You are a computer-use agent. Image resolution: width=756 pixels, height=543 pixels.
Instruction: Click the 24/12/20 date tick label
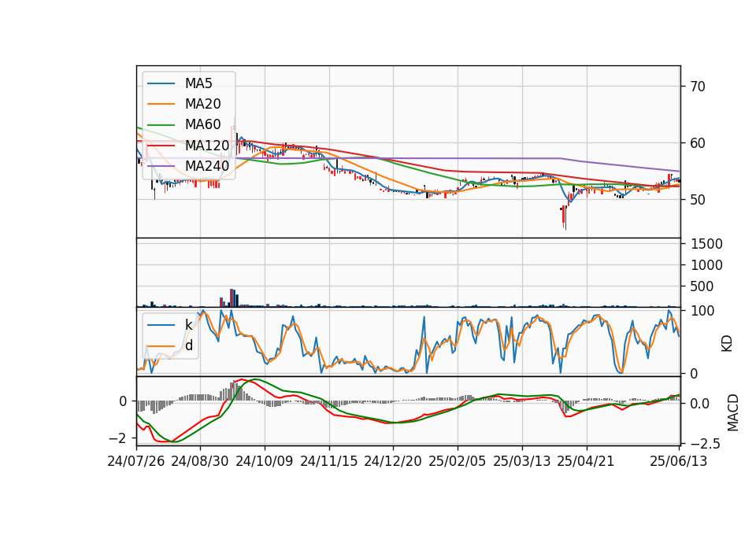coord(393,461)
